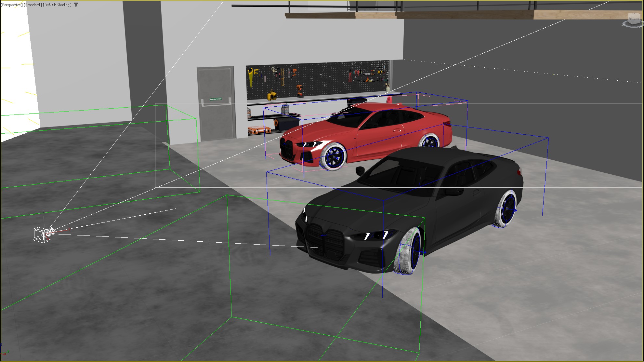Open the Default Shading viewport menu
The height and width of the screenshot is (362, 644).
[x=57, y=5]
